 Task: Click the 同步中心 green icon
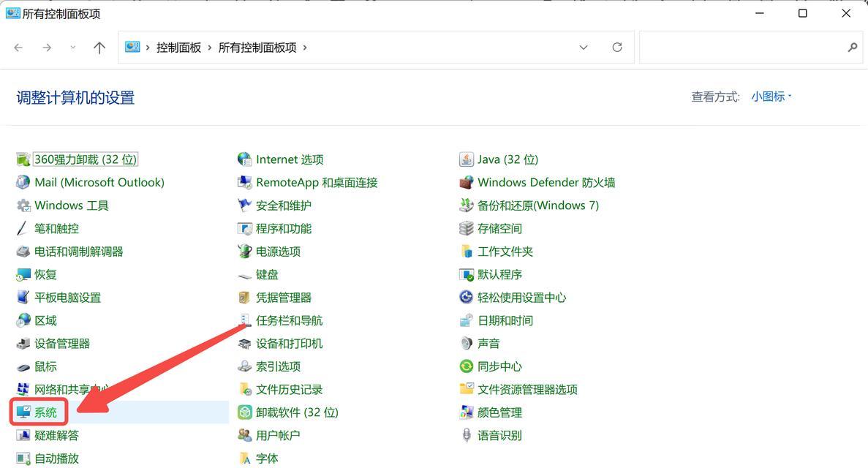click(466, 366)
